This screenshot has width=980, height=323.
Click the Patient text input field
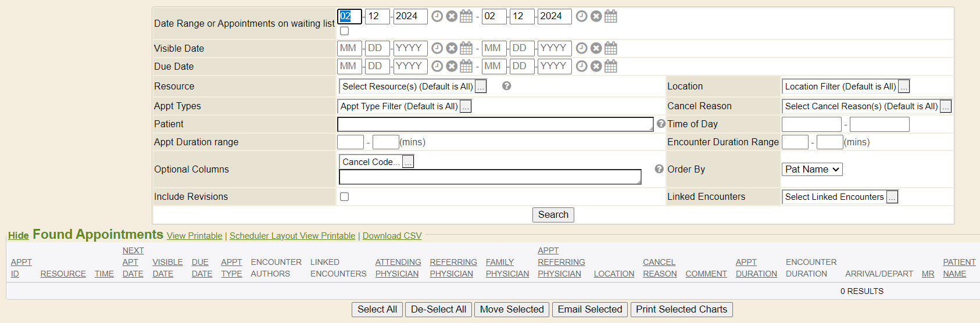click(x=495, y=124)
